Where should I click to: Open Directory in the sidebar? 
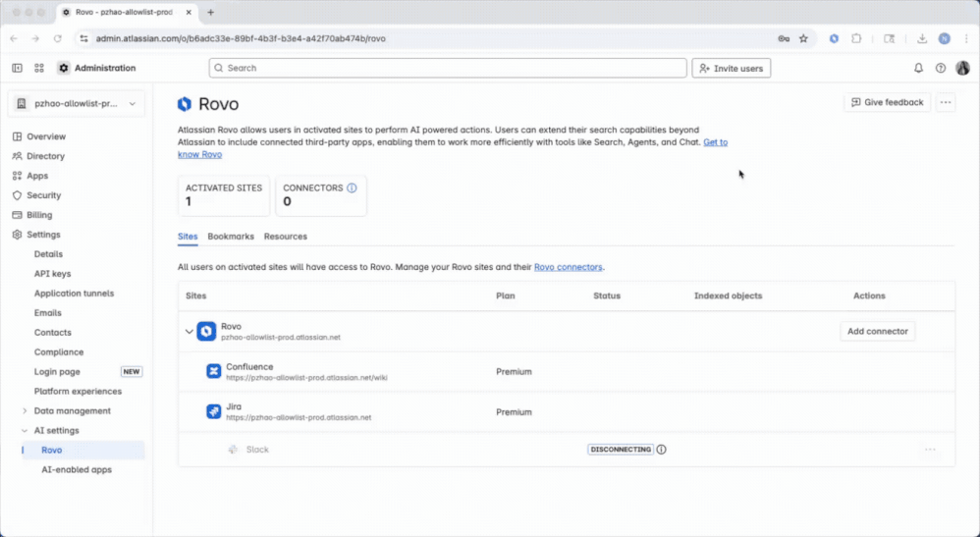coord(45,156)
